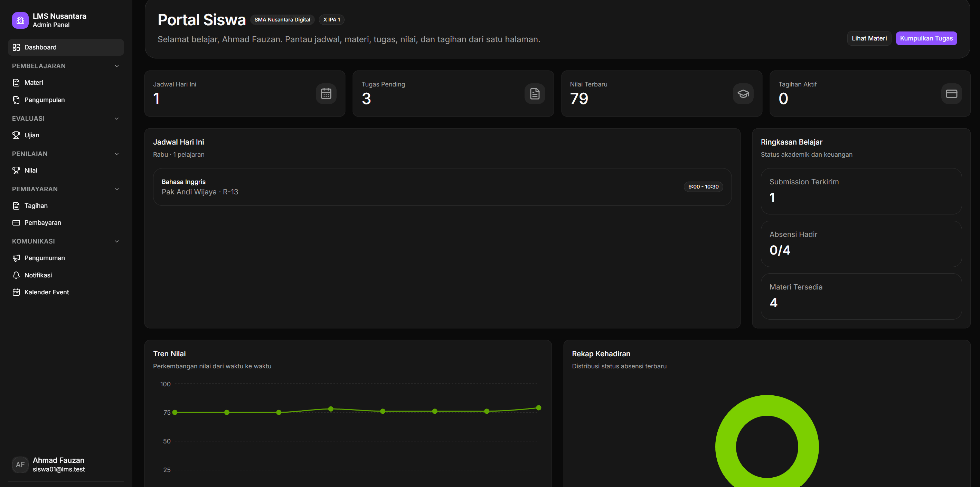
Task: Navigate to Nilai page
Action: (x=66, y=170)
